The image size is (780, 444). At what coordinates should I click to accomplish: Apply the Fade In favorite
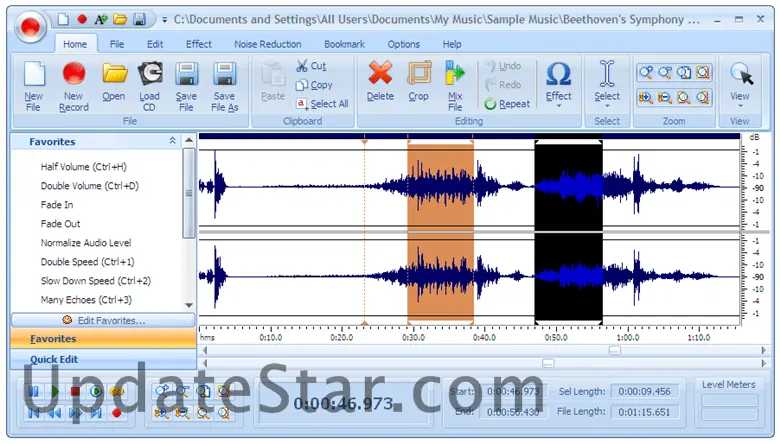pyautogui.click(x=57, y=205)
